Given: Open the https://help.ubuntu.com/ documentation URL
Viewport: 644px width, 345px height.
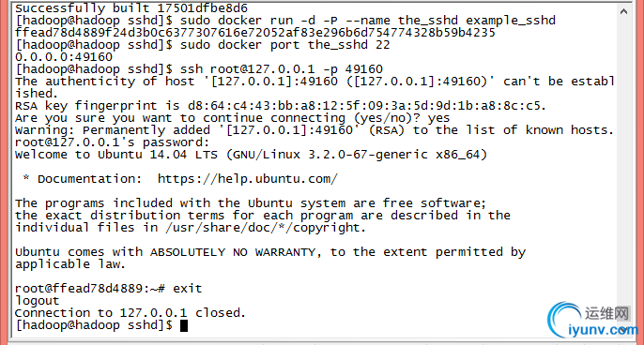Looking at the screenshot, I should (248, 179).
